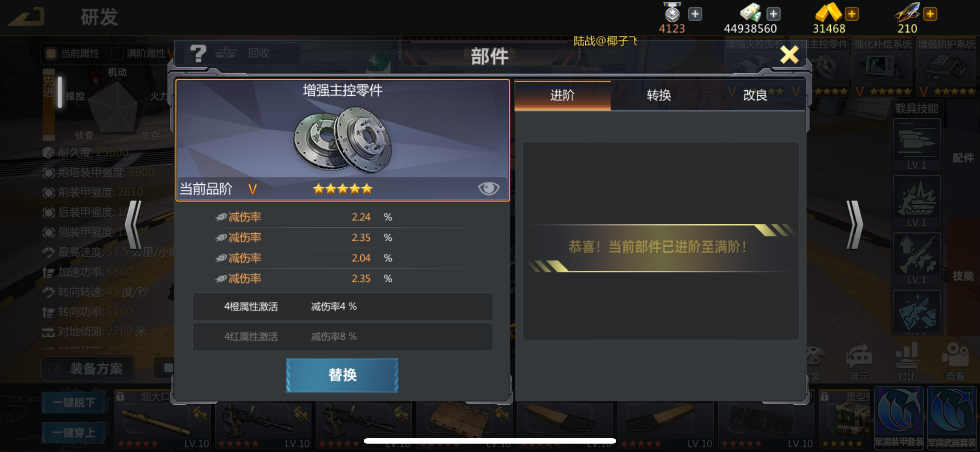Click the 替换 replace button
Viewport: 980px width, 452px height.
pyautogui.click(x=342, y=375)
